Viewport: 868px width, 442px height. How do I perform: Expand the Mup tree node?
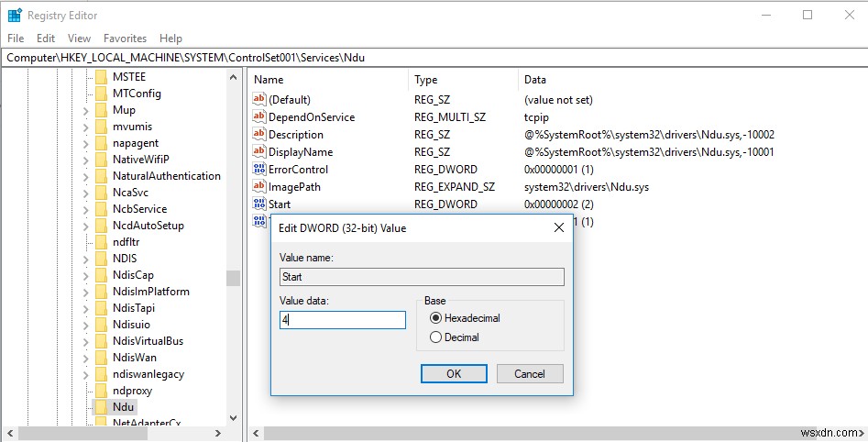point(86,110)
